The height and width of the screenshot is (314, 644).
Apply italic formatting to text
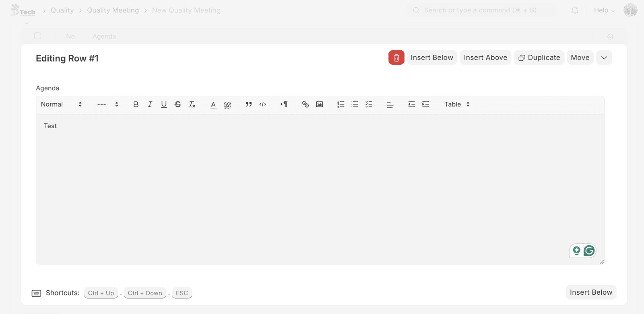coord(150,105)
